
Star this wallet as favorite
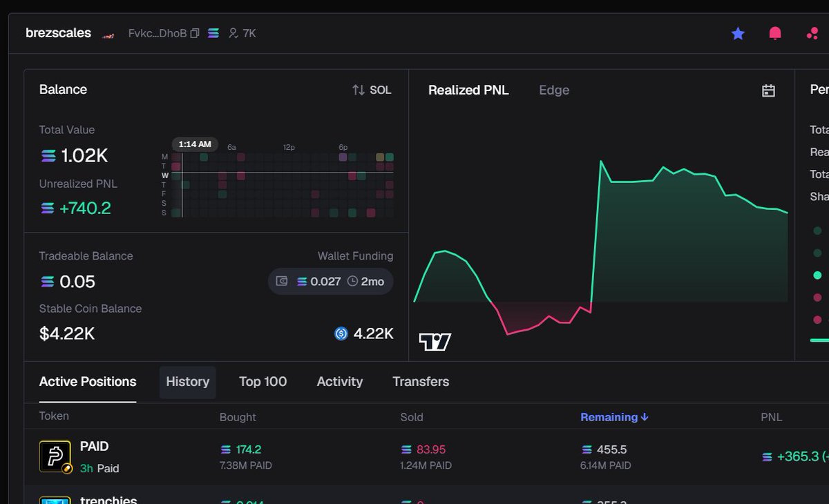click(738, 33)
